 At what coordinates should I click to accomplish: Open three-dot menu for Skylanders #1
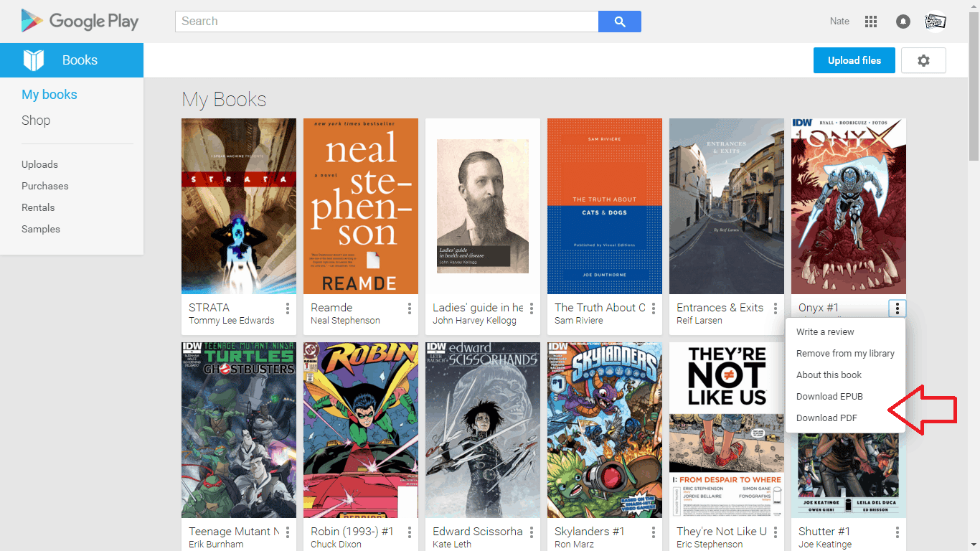click(654, 532)
